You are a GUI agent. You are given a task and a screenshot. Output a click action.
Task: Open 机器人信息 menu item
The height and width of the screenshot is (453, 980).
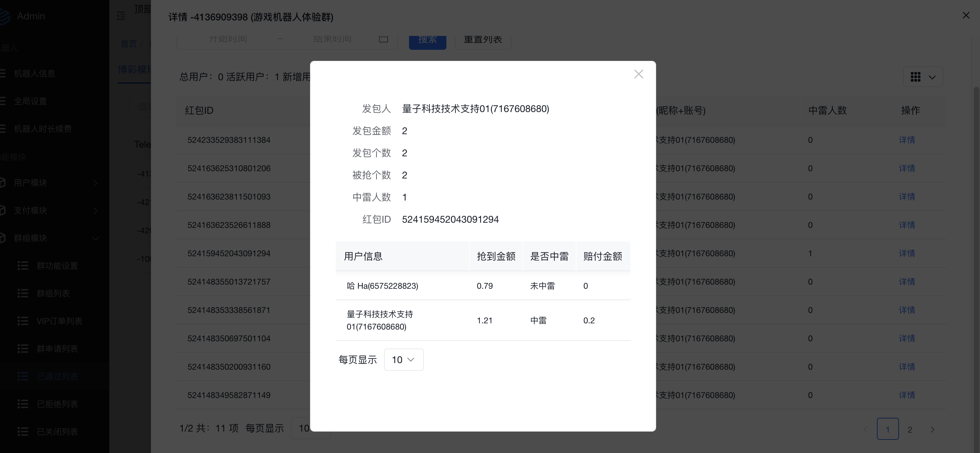point(34,73)
